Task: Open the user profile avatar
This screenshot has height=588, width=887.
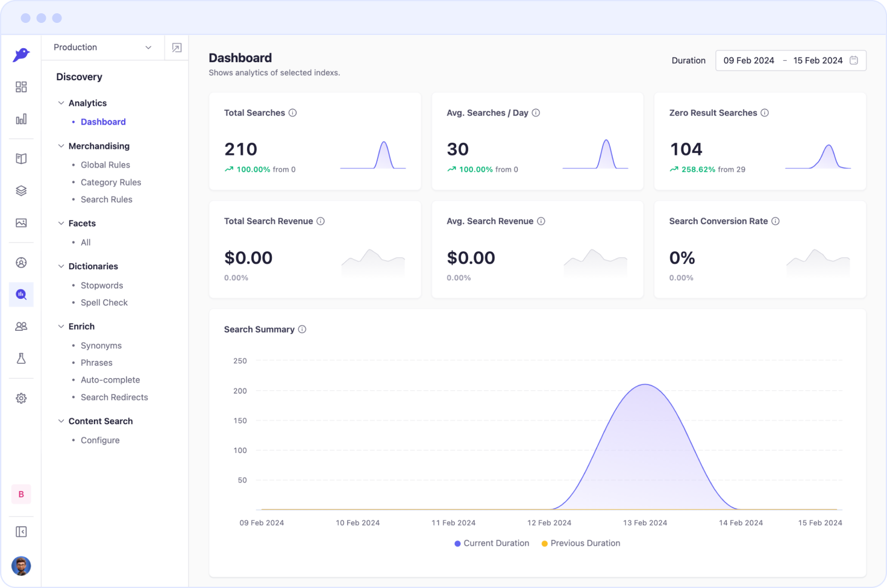Action: (x=21, y=566)
